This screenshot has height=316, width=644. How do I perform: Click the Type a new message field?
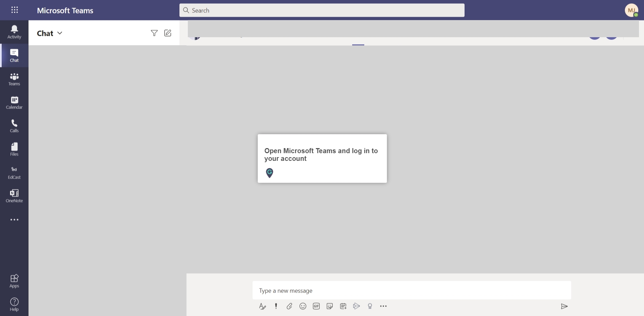[412, 291]
